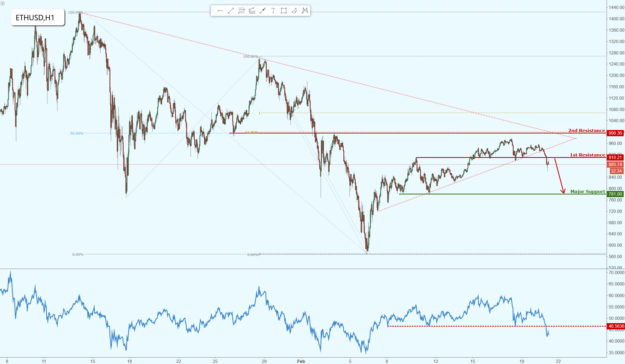The width and height of the screenshot is (625, 364).
Task: Click the 996.36 resistance price tag
Action: pos(615,133)
